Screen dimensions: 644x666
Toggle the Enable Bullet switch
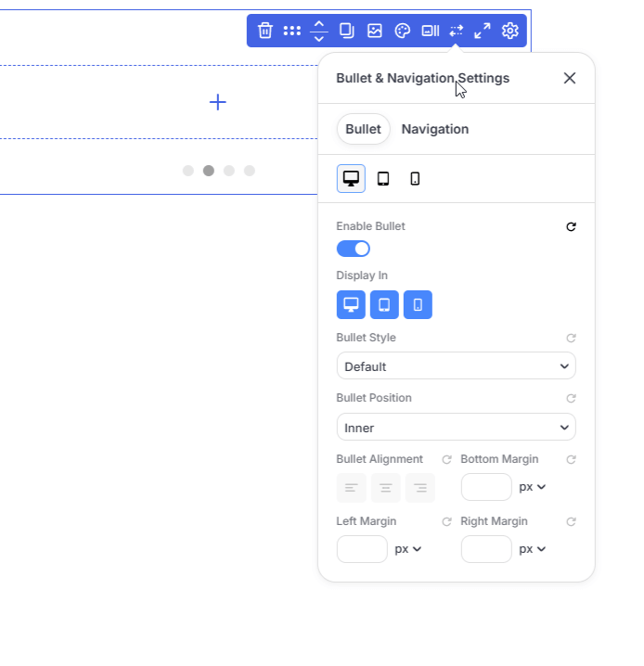pyautogui.click(x=353, y=249)
